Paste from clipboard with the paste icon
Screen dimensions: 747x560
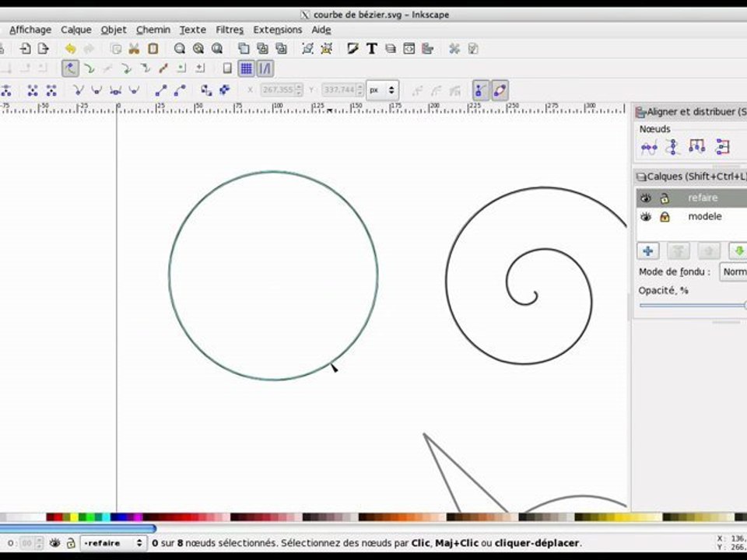click(153, 48)
